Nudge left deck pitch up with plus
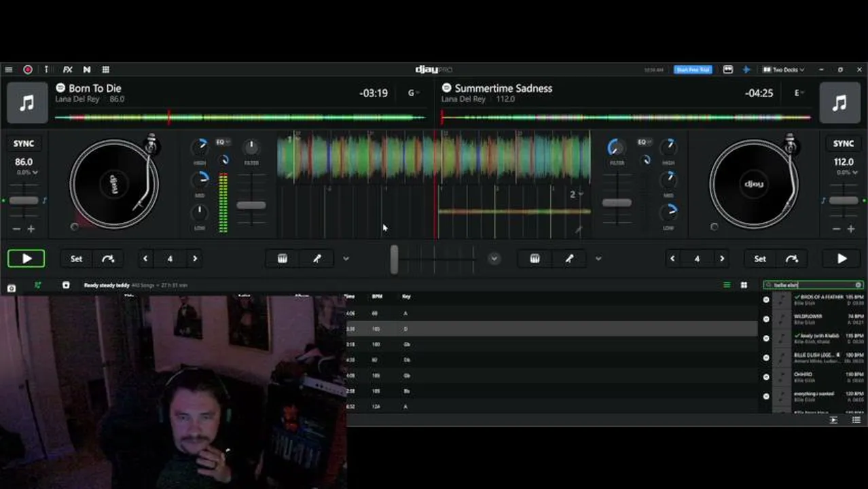 point(31,229)
